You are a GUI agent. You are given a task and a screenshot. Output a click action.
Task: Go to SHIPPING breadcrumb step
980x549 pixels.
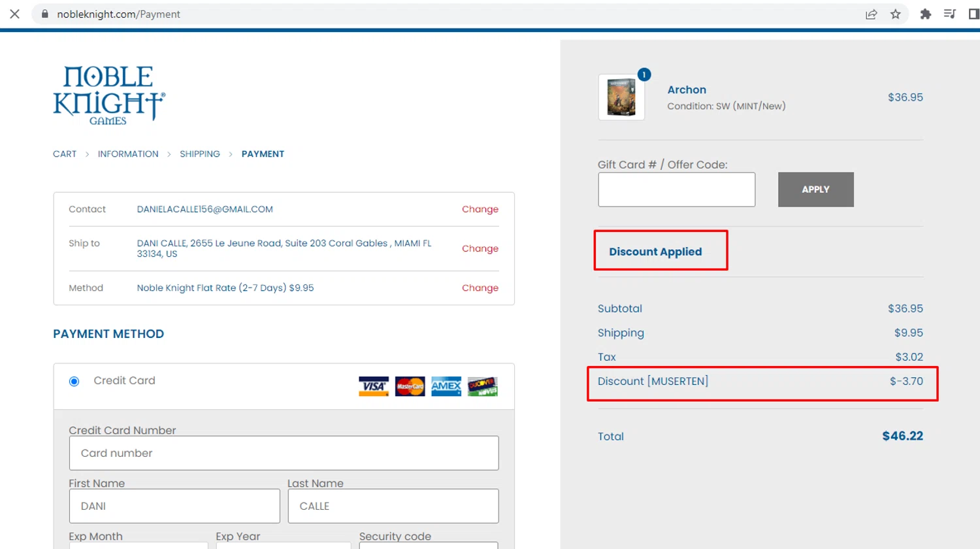[x=200, y=154]
